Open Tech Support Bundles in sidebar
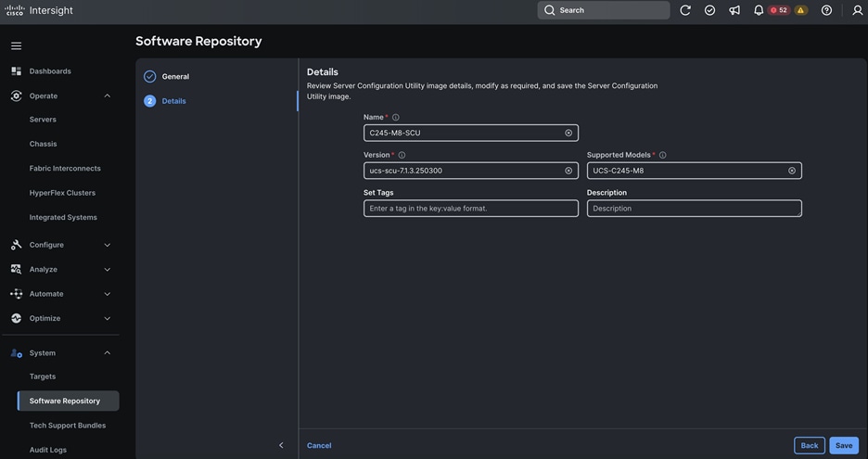This screenshot has height=459, width=868. coord(68,426)
